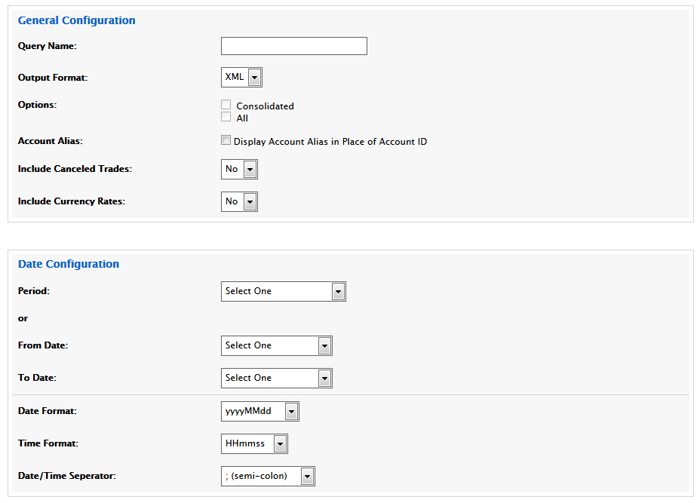The height and width of the screenshot is (503, 700).
Task: Open Include Canceled Trades dropdown
Action: click(239, 169)
